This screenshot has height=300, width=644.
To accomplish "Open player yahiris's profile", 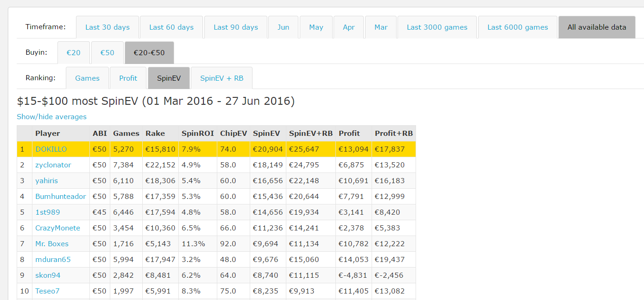I will pyautogui.click(x=47, y=181).
